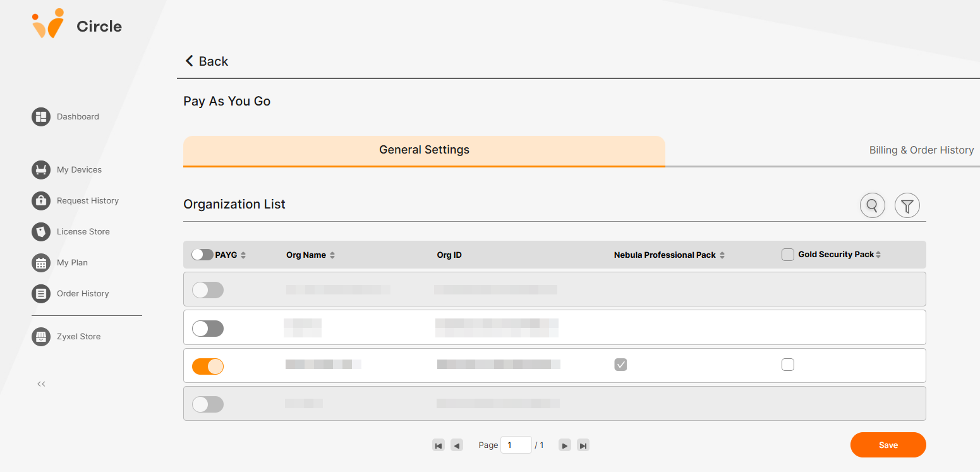The image size is (980, 472).
Task: Collapse the sidebar with double-chevron icon
Action: pos(41,384)
